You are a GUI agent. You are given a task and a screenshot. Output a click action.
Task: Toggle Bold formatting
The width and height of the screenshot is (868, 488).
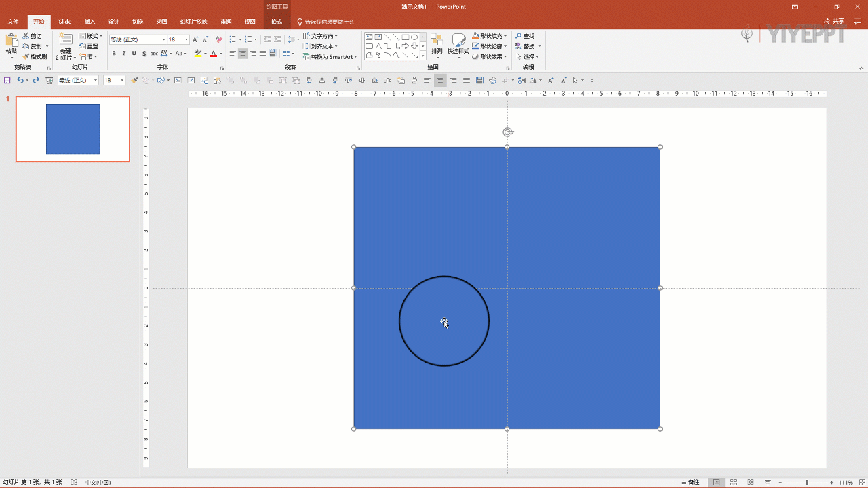[x=114, y=54]
